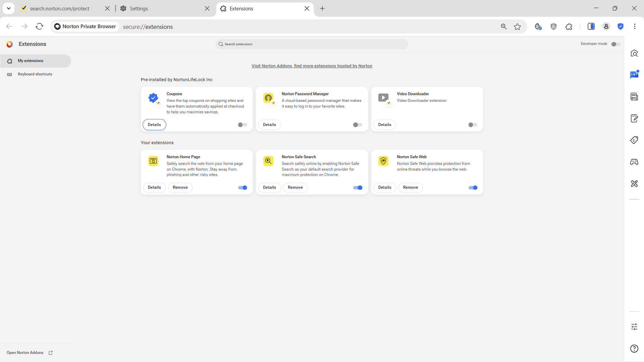
Task: Remove the Norton Safe Search extension
Action: (x=295, y=188)
